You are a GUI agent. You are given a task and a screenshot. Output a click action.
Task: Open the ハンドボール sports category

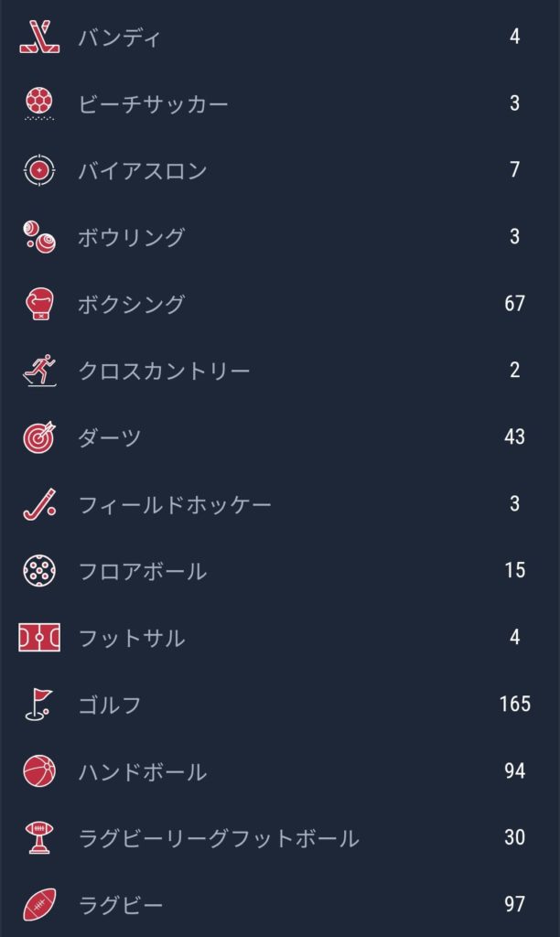pos(143,772)
